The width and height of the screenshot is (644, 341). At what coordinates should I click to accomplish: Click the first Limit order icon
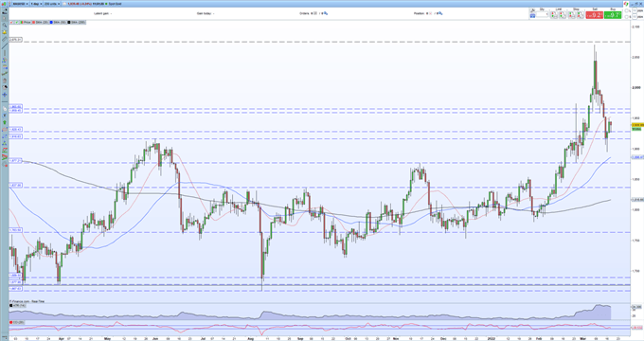click(x=554, y=15)
